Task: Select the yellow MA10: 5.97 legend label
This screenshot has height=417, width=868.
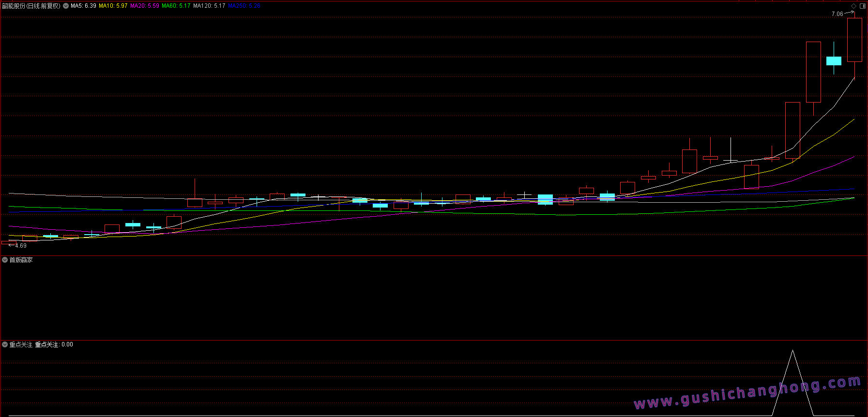Action: click(x=113, y=6)
